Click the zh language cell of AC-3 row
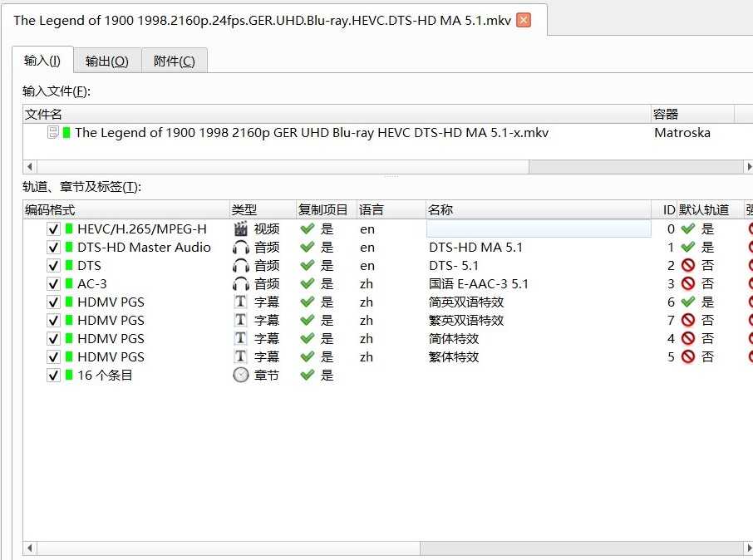The height and width of the screenshot is (560, 753). click(x=367, y=284)
